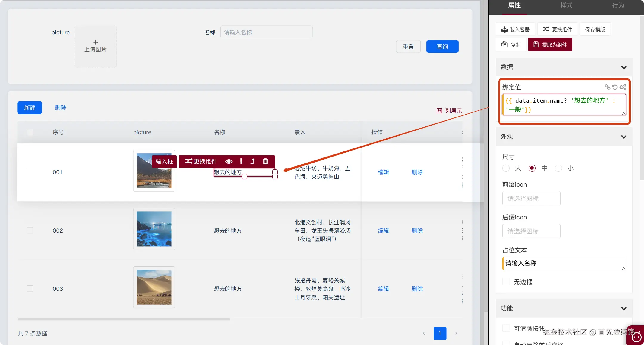This screenshot has height=345, width=644.
Task: Collapse the 外观 section chevron
Action: pos(624,137)
